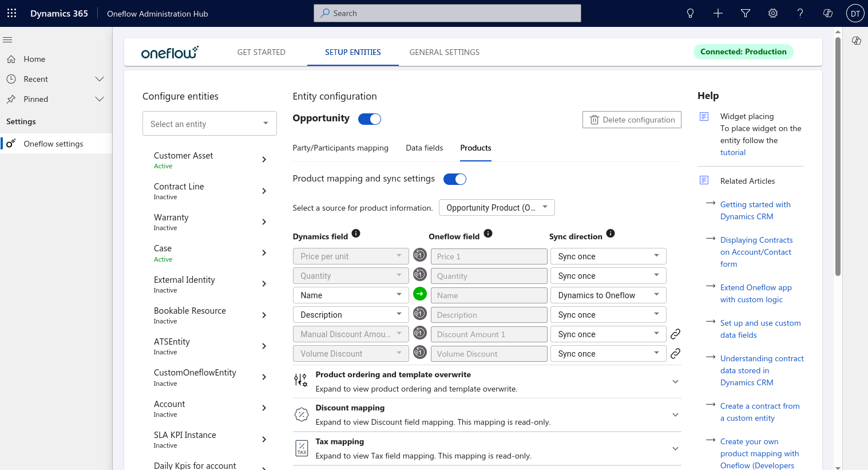The height and width of the screenshot is (470, 868).
Task: Expand the Recent menu in sidebar
Action: 100,79
